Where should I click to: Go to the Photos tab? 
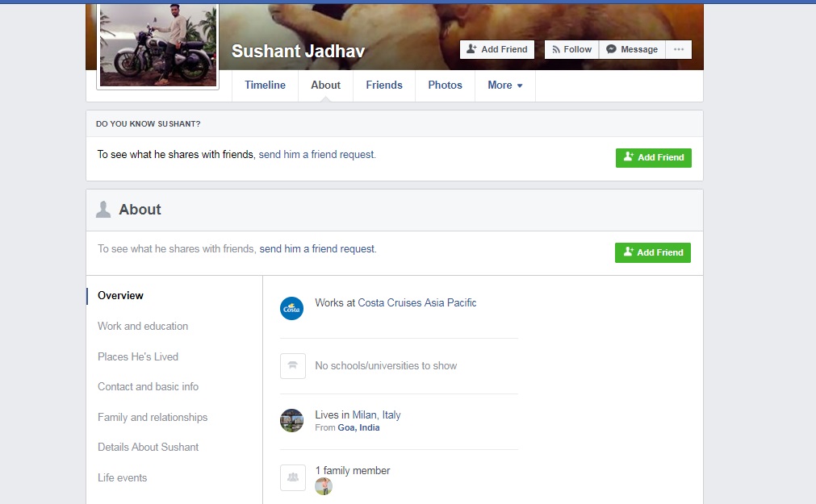pos(445,85)
